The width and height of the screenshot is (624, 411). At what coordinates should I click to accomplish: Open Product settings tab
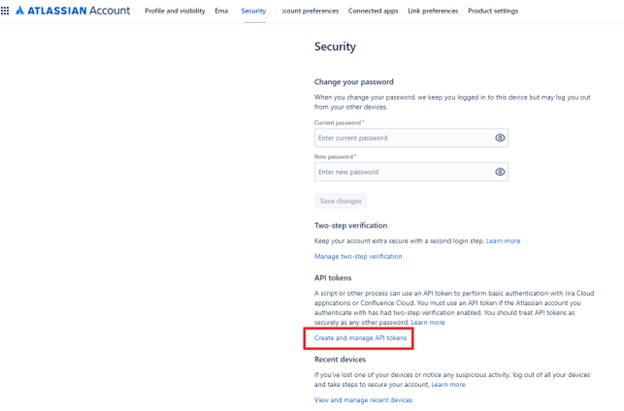pos(493,11)
